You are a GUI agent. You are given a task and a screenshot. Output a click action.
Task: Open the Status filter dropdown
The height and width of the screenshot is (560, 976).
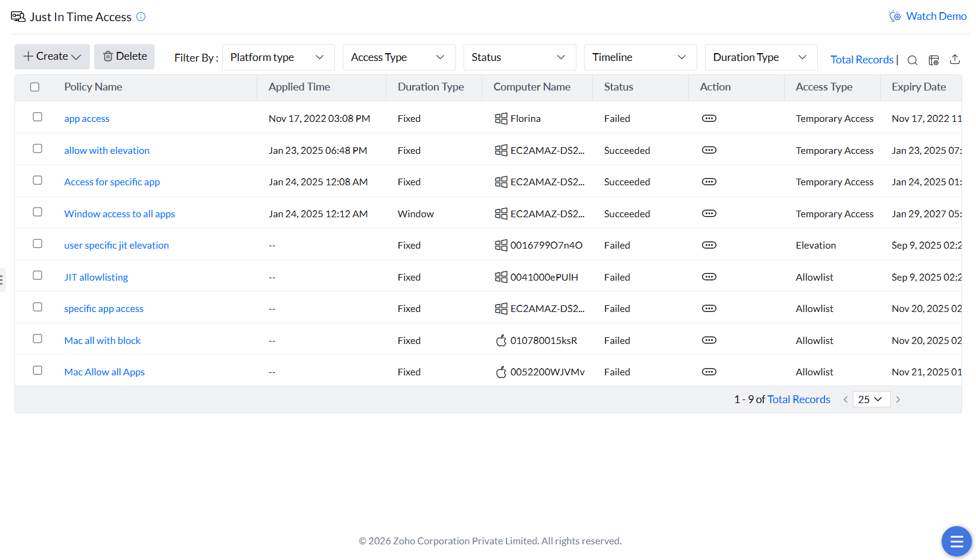click(519, 57)
